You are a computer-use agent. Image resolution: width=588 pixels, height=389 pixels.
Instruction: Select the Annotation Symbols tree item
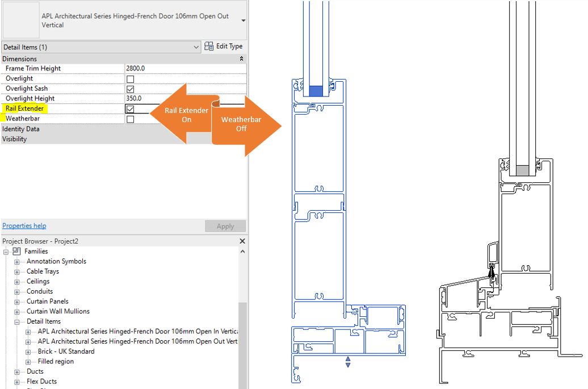56,261
